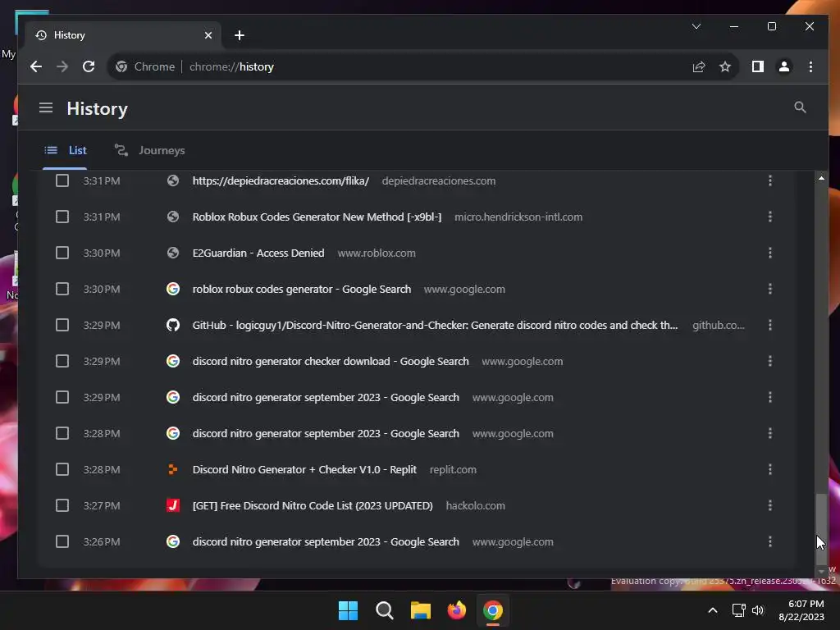The image size is (840, 630).
Task: Click the search history magnifier icon
Action: coord(800,107)
